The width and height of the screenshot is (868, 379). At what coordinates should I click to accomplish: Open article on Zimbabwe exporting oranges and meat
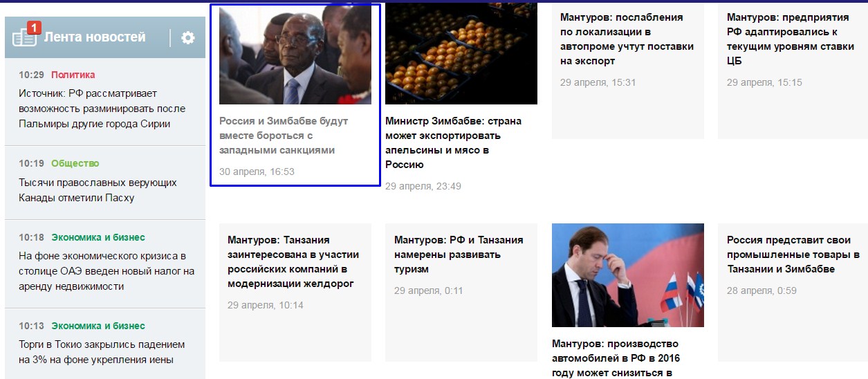[453, 142]
